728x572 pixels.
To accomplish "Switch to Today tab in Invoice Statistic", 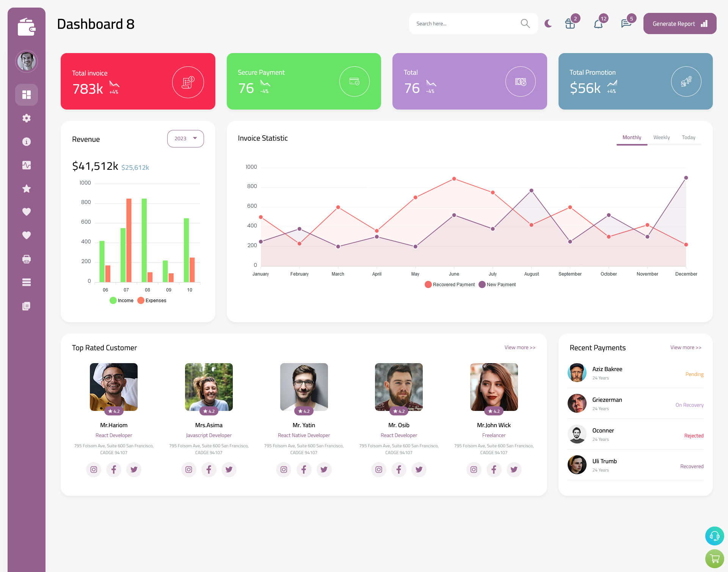I will click(689, 137).
